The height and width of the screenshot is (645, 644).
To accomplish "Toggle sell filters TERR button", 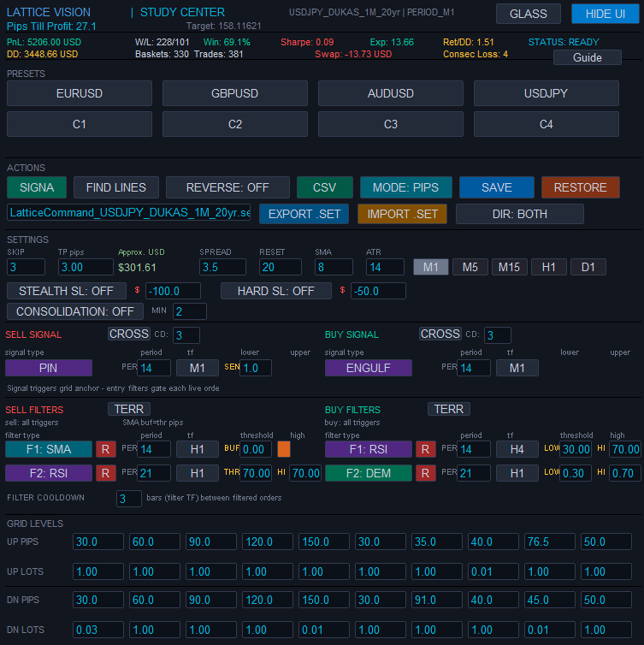I will [129, 409].
